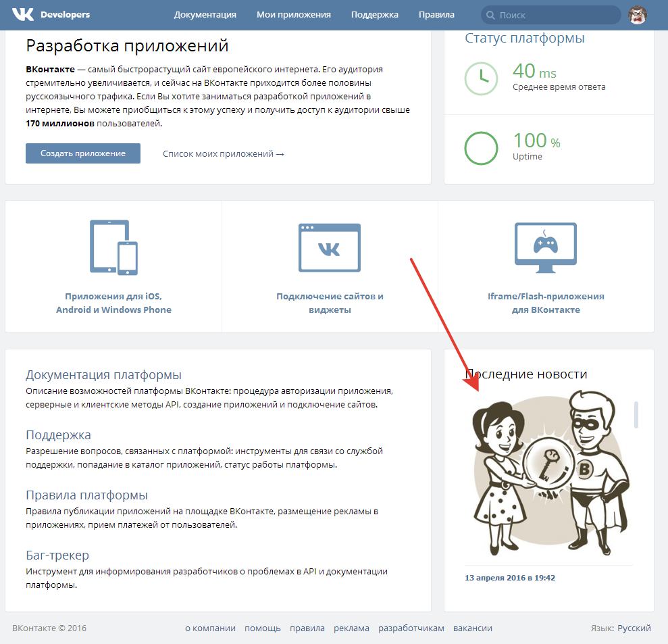Open реклама footer link
This screenshot has width=668, height=644.
(351, 628)
